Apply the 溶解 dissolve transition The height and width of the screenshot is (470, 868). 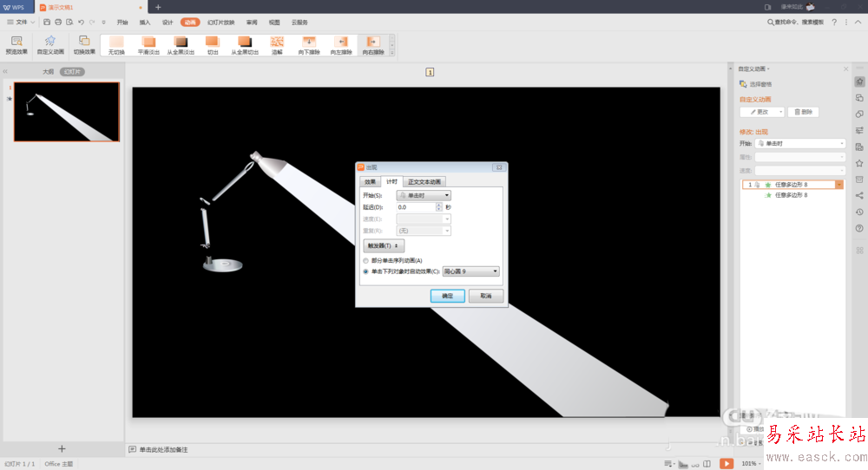point(277,45)
